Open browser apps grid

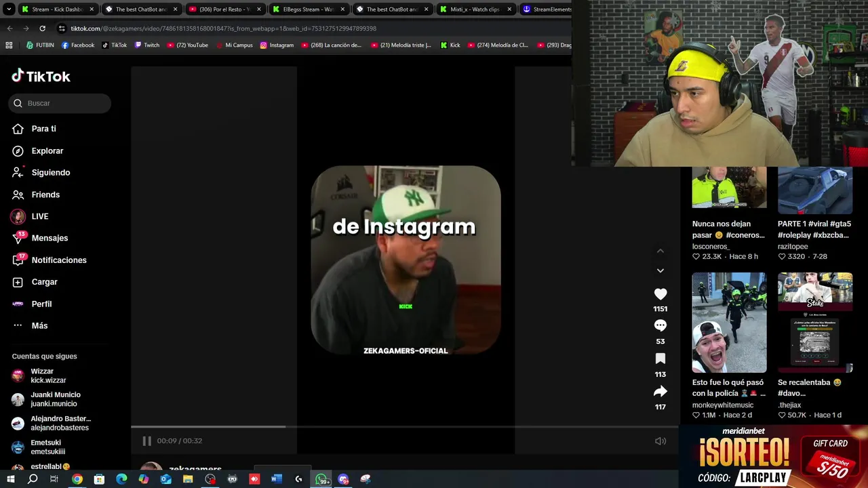point(9,45)
